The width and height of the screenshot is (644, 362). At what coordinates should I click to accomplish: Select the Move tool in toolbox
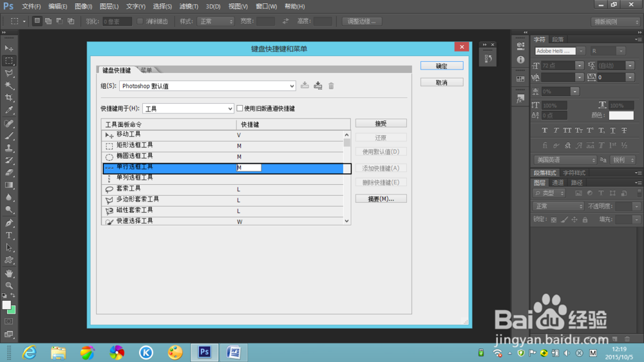8,48
